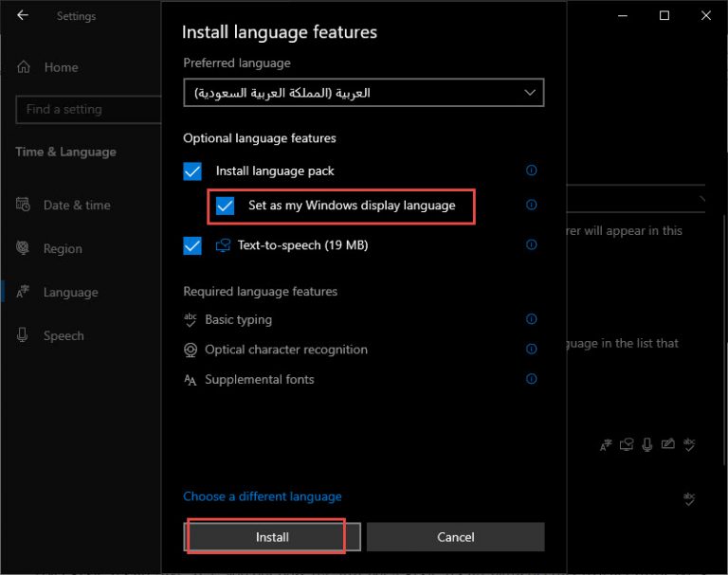Click the Basic typing abc icon
The image size is (728, 575).
191,320
